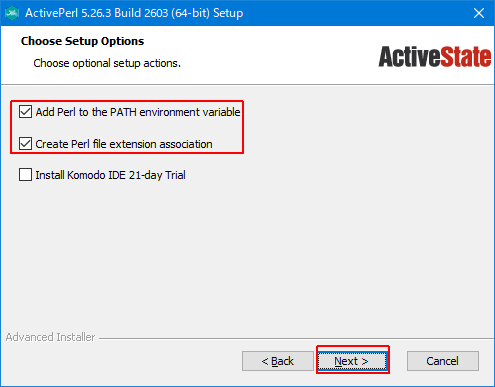This screenshot has width=495, height=387.
Task: Click the 'Choose optional setup actions.' subtitle
Action: (107, 63)
